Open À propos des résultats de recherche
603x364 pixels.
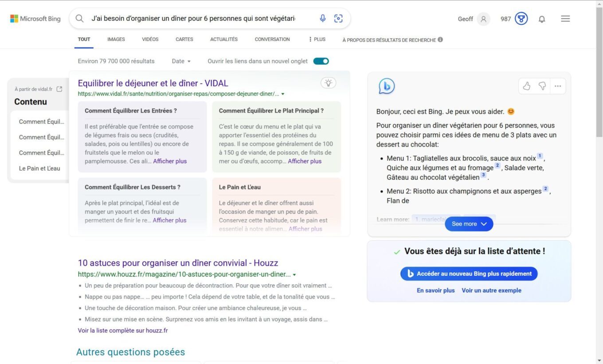(x=389, y=40)
